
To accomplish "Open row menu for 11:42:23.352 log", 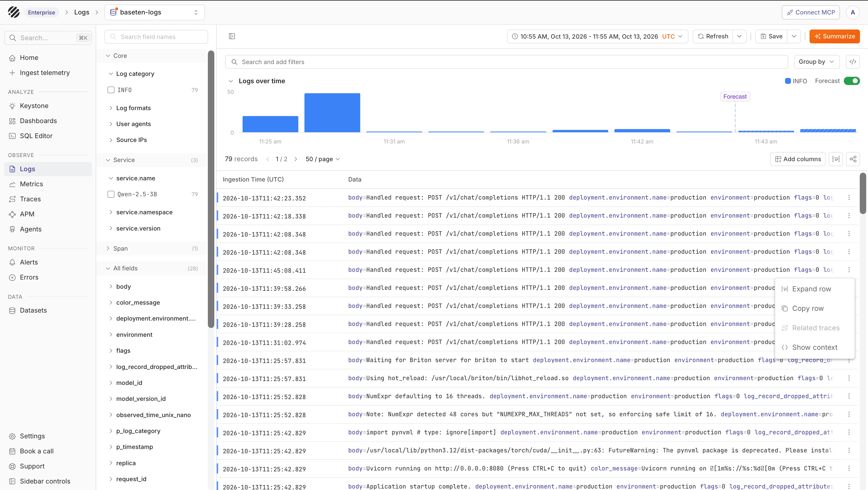I will coord(849,197).
